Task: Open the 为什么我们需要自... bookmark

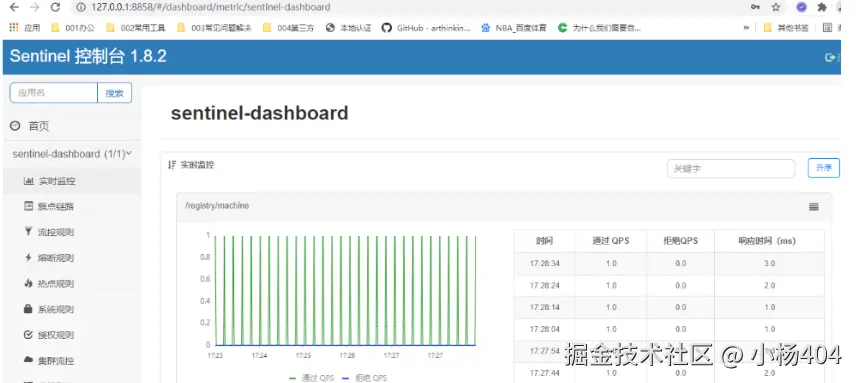Action: coord(599,28)
